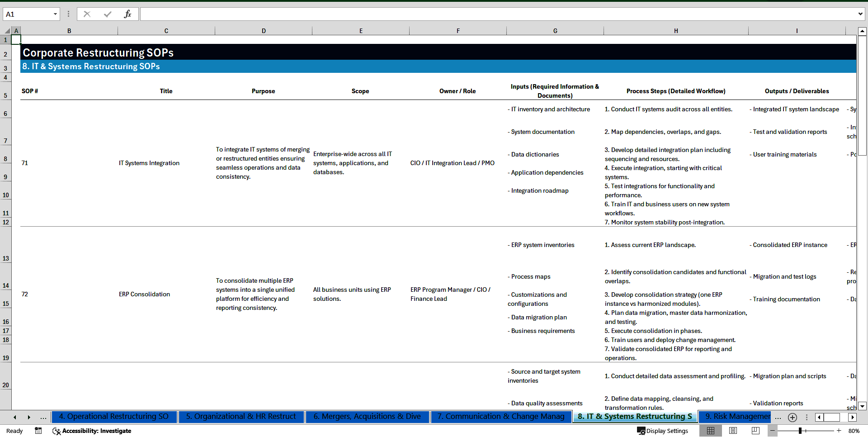Click the Cancel (X) icon in formula bar
868x437 pixels.
coord(87,14)
